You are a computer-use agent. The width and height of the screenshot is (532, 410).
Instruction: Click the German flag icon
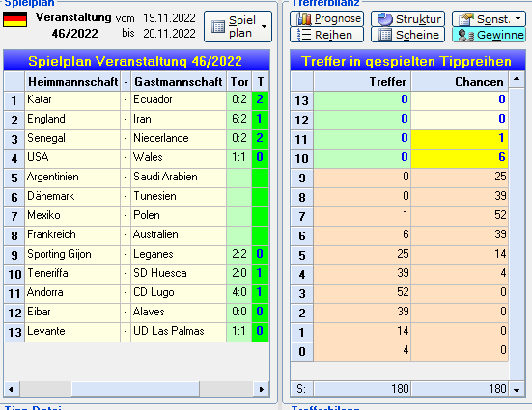pos(14,19)
